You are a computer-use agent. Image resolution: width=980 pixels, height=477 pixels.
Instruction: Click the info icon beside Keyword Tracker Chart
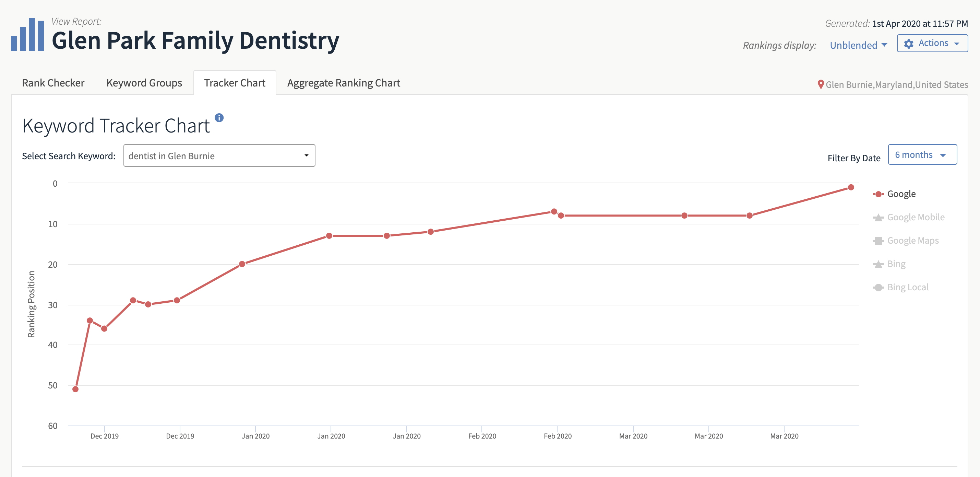pos(219,118)
